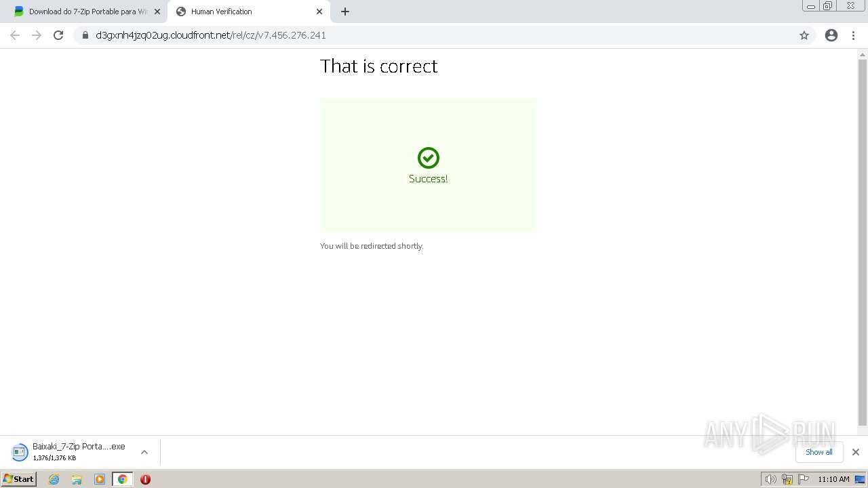
Task: Click the page vertical scrollbar
Action: coord(863,242)
